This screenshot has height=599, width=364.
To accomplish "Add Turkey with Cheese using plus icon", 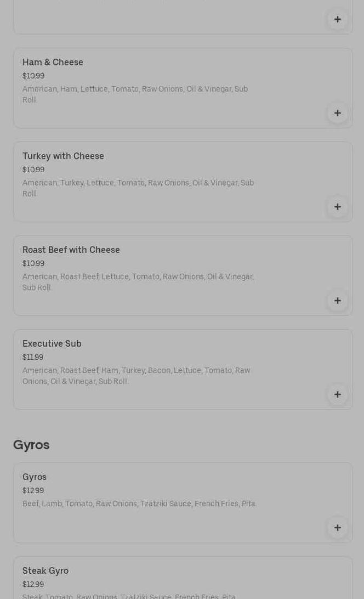I will point(338,207).
